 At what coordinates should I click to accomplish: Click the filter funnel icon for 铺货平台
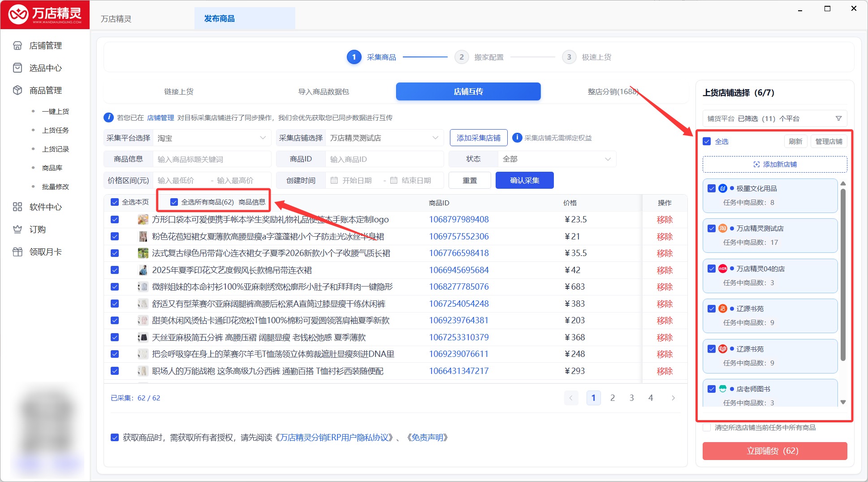[838, 118]
